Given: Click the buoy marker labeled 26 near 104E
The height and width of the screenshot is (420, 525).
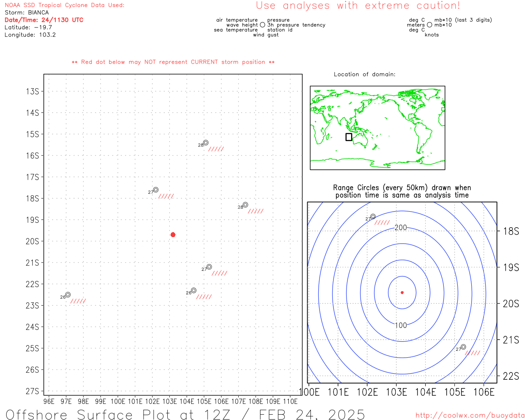Looking at the screenshot, I should [194, 290].
